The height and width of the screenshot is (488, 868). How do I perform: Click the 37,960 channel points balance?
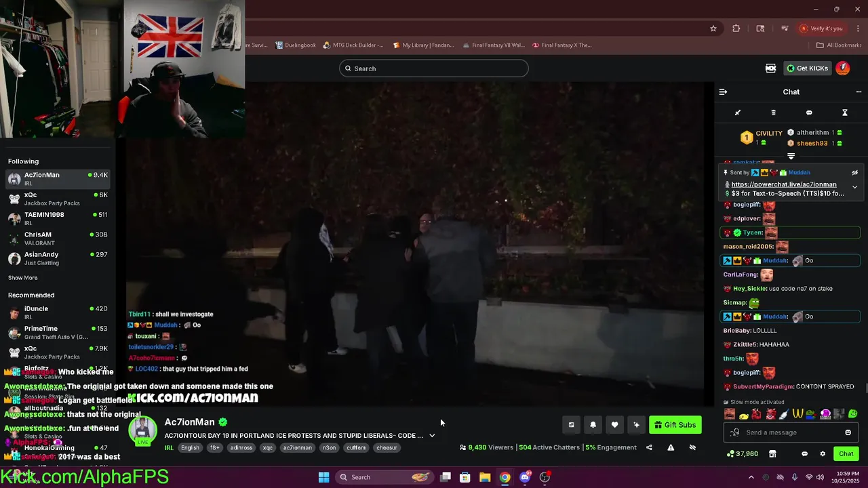pos(743,453)
